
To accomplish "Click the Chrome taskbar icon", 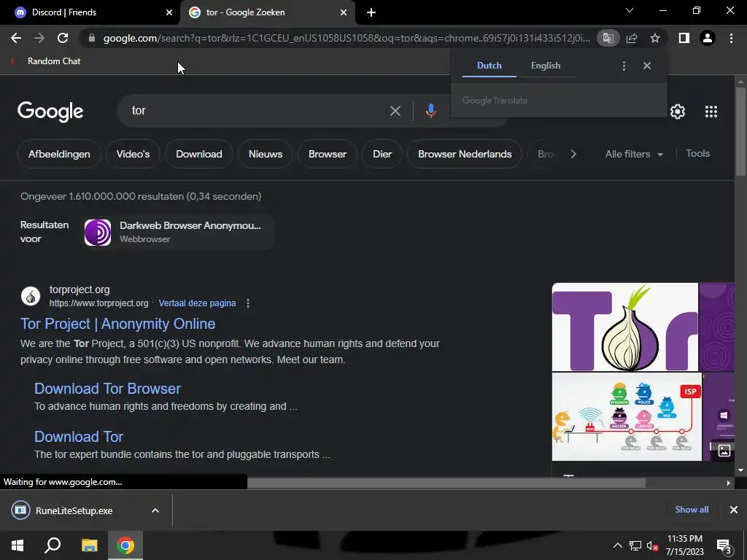I will point(125,545).
